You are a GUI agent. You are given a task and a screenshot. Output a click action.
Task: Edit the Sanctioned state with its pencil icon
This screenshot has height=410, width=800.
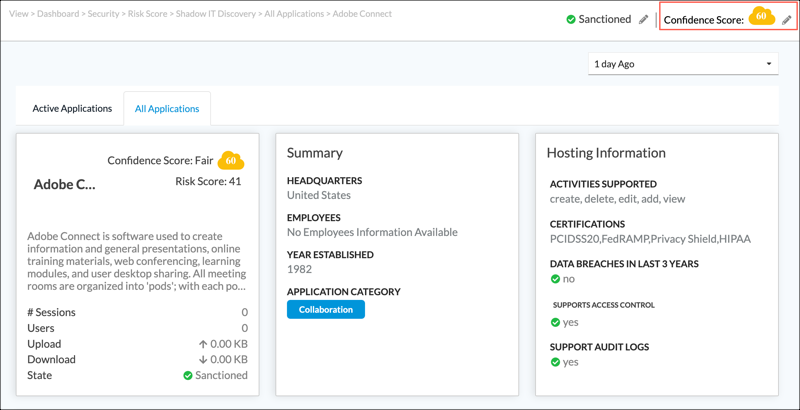pos(644,19)
